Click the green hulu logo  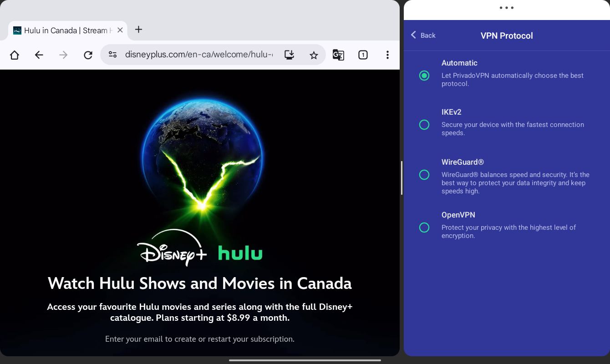[240, 253]
